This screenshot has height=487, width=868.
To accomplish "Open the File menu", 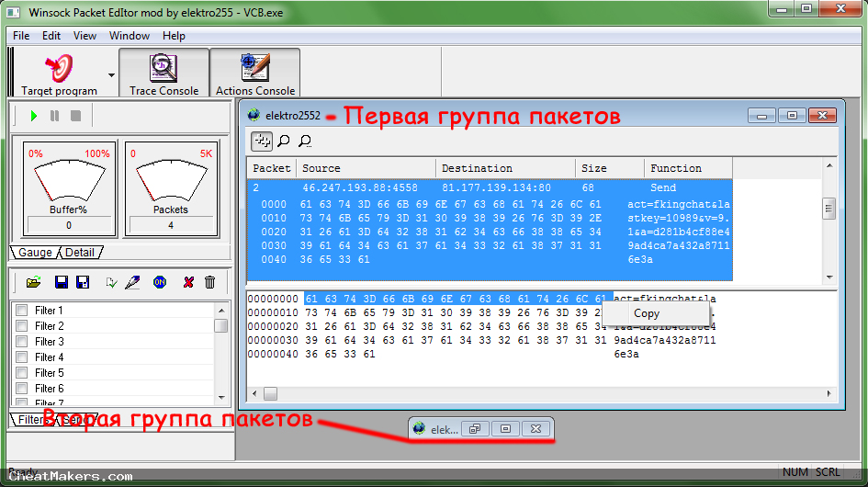I will click(21, 36).
